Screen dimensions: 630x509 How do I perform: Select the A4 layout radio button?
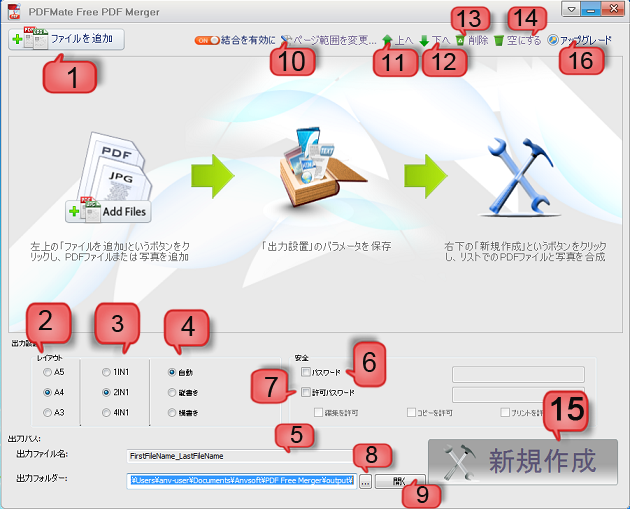click(x=47, y=392)
